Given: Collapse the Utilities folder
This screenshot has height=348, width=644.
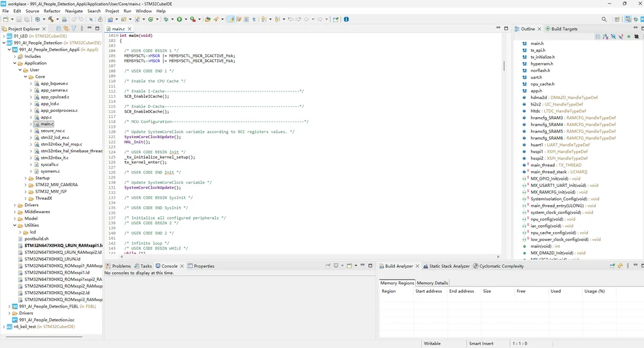Looking at the screenshot, I should [15, 226].
